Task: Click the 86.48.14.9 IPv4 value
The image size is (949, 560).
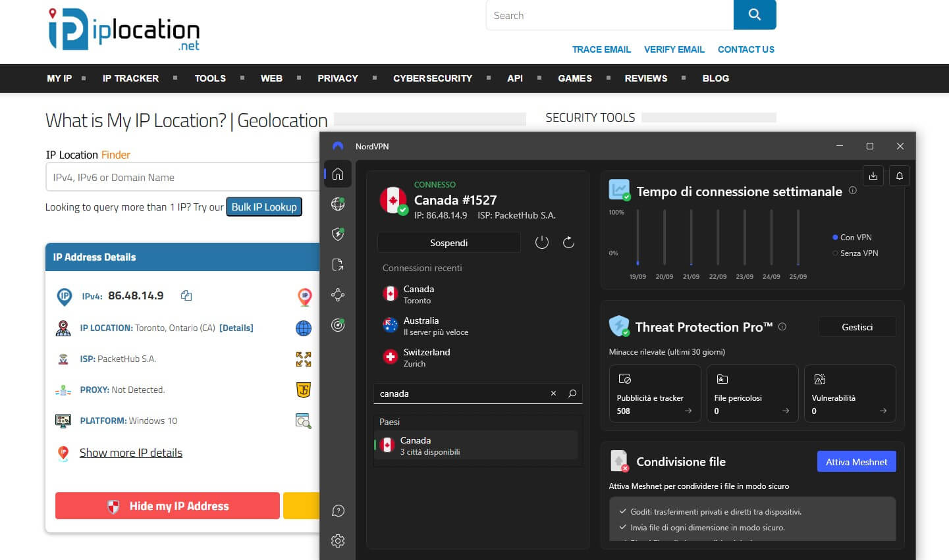Action: pos(136,295)
